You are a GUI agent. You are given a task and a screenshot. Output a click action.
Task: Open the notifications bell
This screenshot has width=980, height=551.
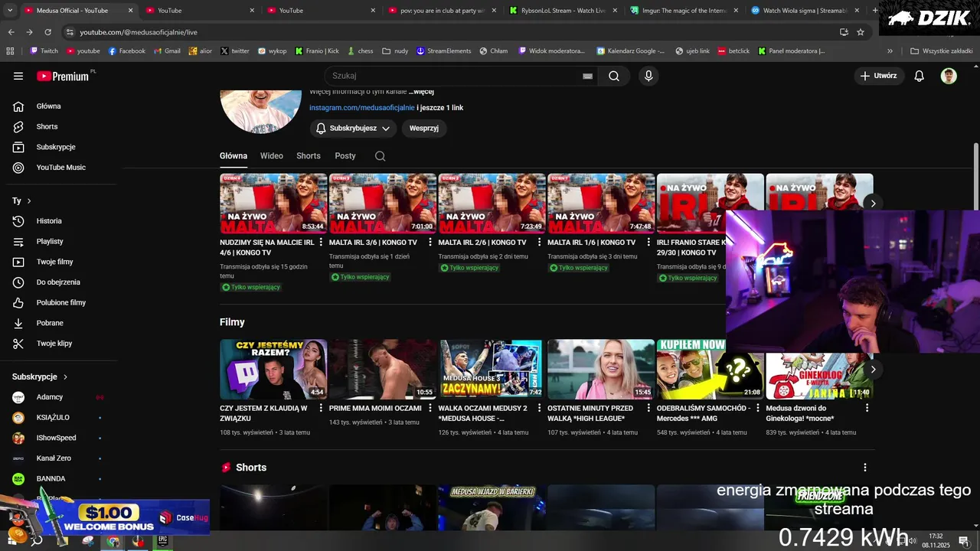click(920, 76)
